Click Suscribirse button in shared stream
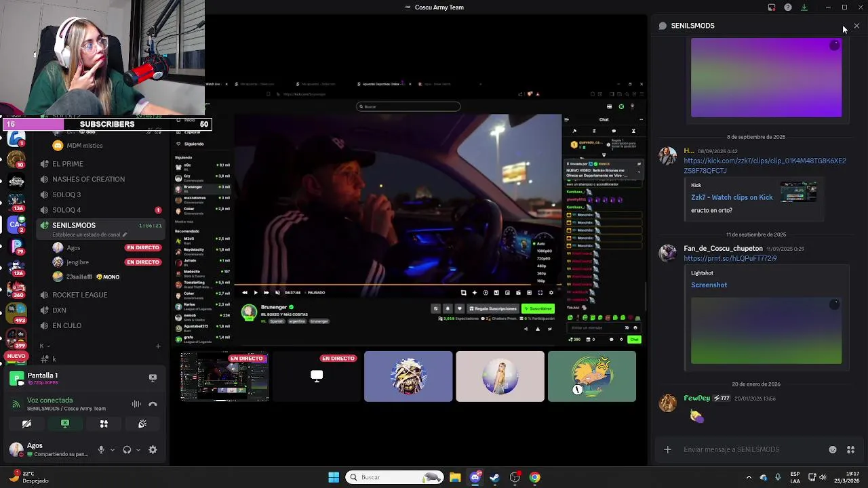 (x=538, y=309)
